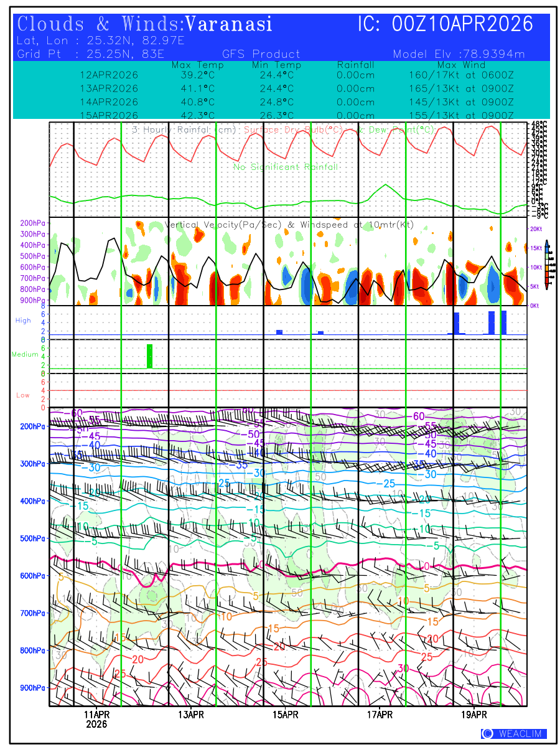Image resolution: width=560 pixels, height=747 pixels.
Task: Click the 11APR 2026 date label
Action: pos(96,719)
